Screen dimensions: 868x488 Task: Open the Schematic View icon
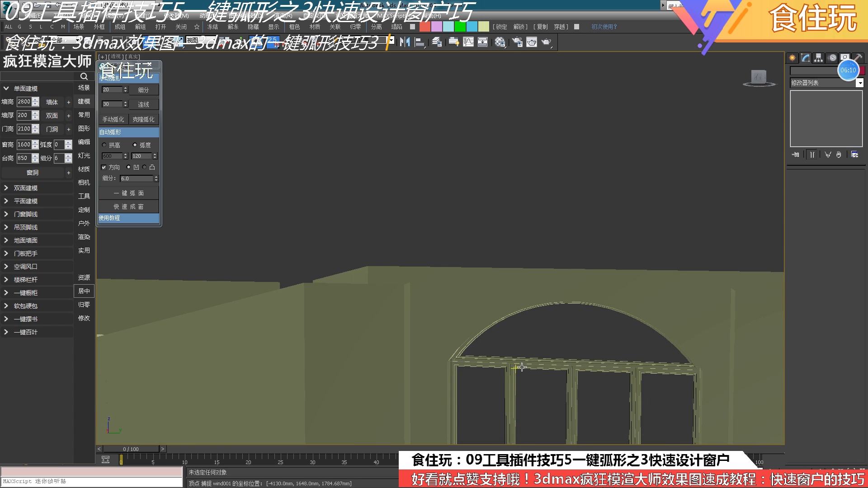click(x=483, y=42)
